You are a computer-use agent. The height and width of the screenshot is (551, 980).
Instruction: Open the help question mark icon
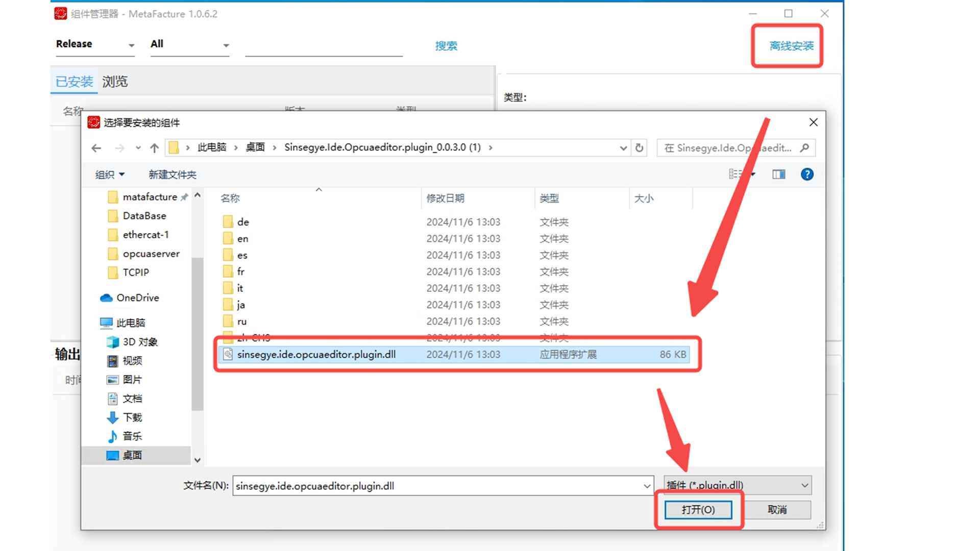pyautogui.click(x=807, y=174)
